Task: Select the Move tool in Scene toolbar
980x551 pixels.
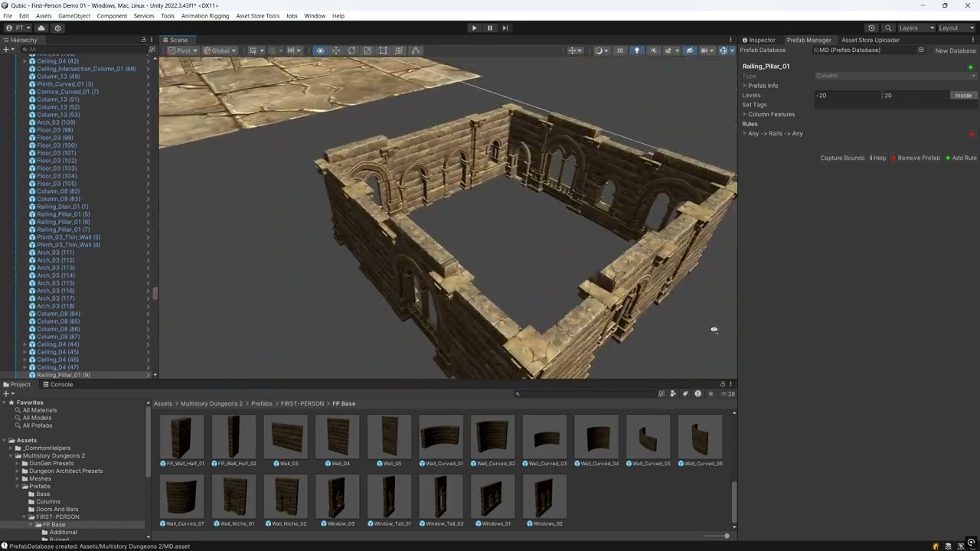Action: tap(336, 51)
